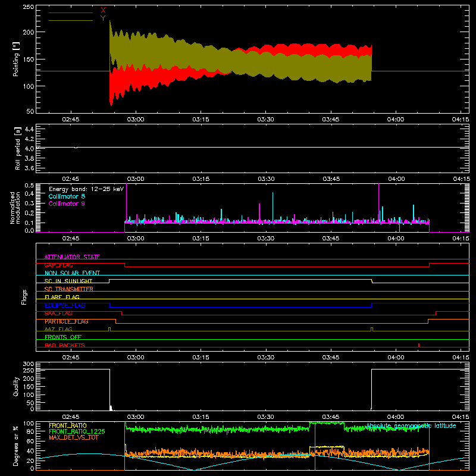Select the FRONTS_OFF flag label
This screenshot has height=476, width=476.
(x=63, y=337)
